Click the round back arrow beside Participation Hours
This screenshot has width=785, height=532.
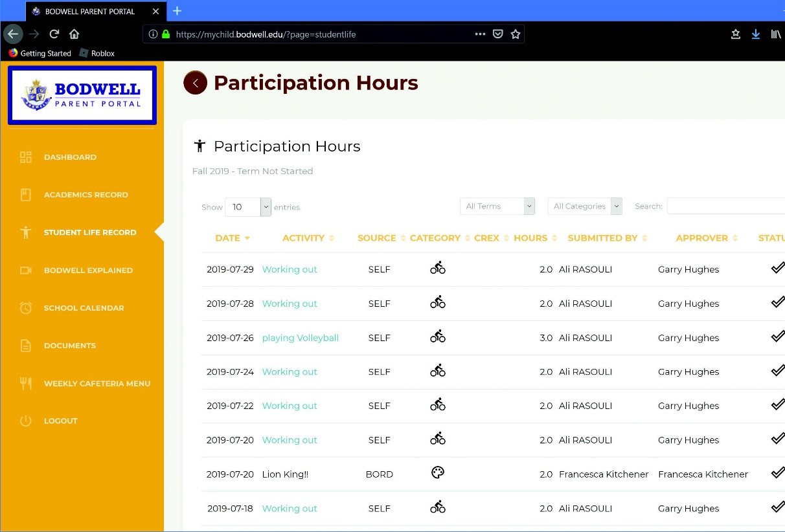point(195,83)
